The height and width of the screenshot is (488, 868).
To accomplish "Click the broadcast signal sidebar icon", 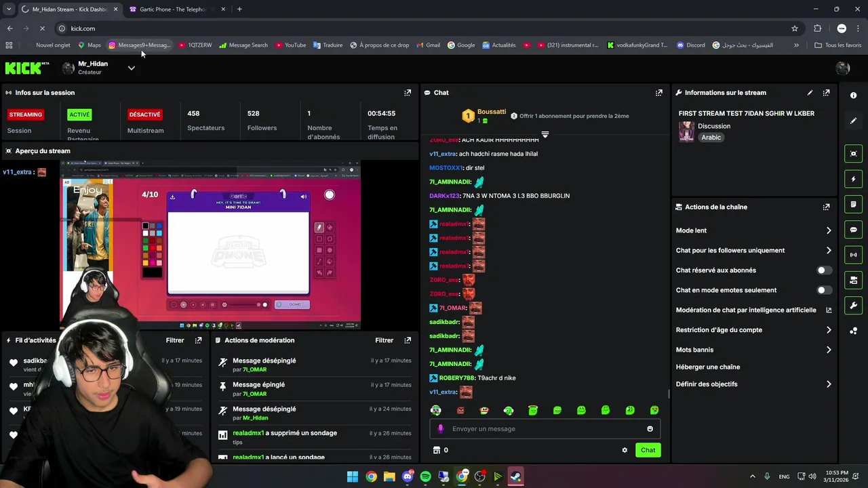I will point(853,255).
